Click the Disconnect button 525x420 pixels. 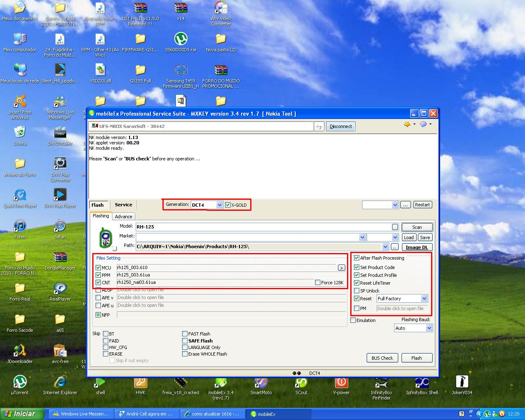(341, 126)
